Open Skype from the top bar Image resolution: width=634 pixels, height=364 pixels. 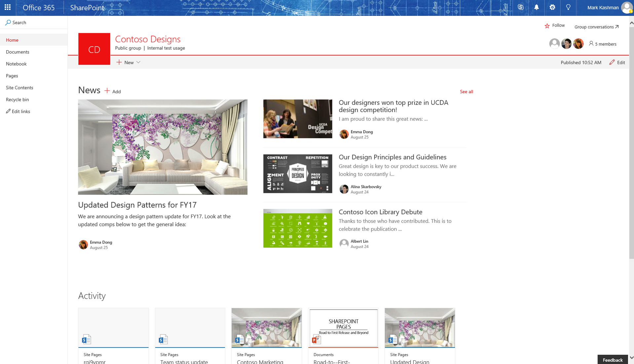(520, 7)
